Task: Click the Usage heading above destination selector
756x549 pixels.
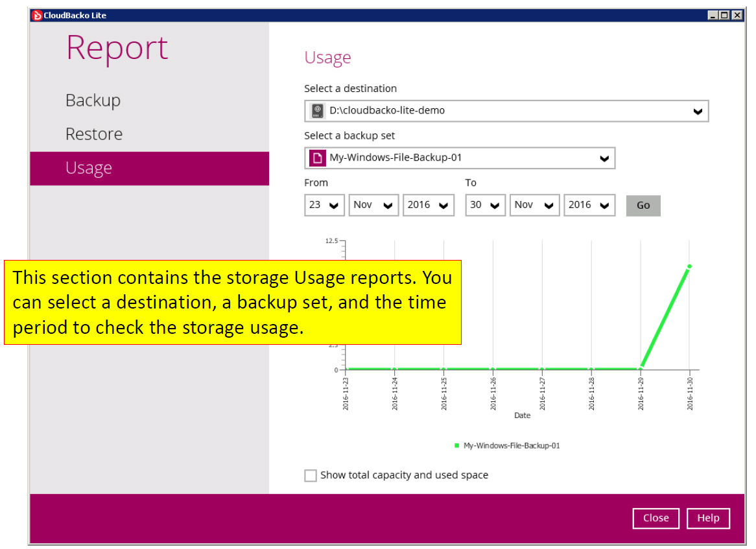Action: [x=328, y=58]
